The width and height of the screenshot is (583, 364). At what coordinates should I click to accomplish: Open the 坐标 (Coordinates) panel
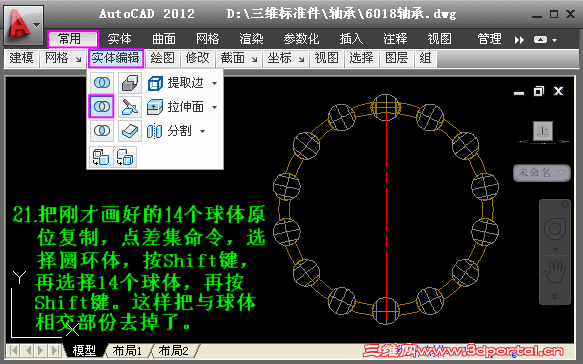(x=285, y=58)
